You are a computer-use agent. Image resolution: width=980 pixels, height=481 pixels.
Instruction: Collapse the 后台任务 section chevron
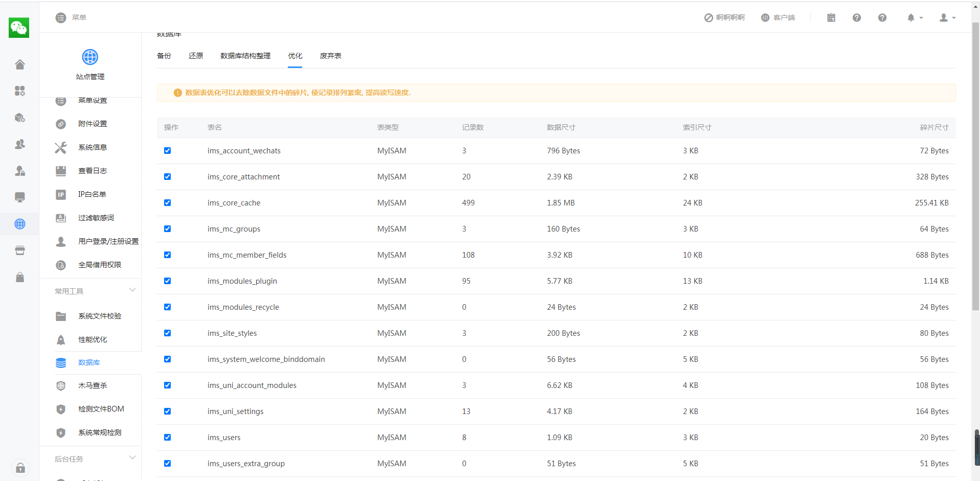[x=132, y=457]
